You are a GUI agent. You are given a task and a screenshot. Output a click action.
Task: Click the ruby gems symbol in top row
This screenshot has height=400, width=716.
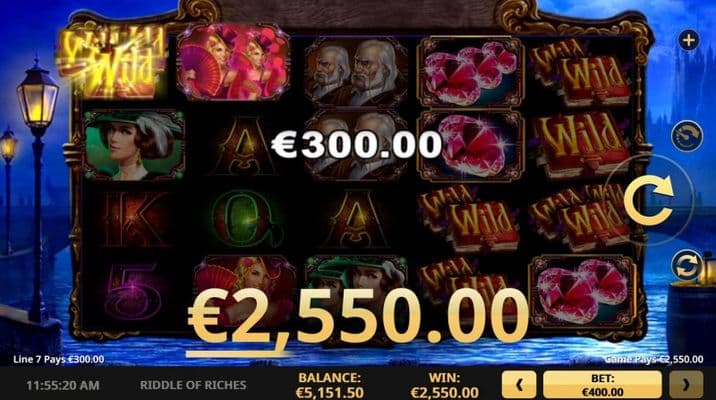click(470, 72)
